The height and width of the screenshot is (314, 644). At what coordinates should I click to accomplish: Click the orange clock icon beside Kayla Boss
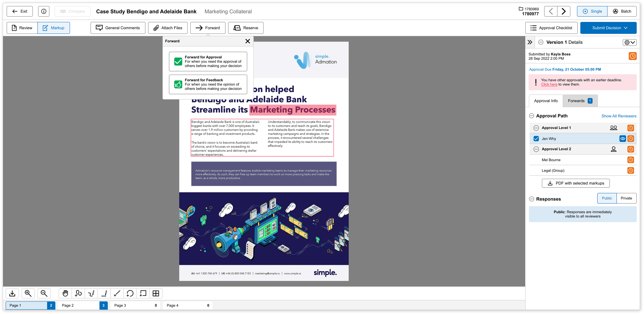point(632,56)
